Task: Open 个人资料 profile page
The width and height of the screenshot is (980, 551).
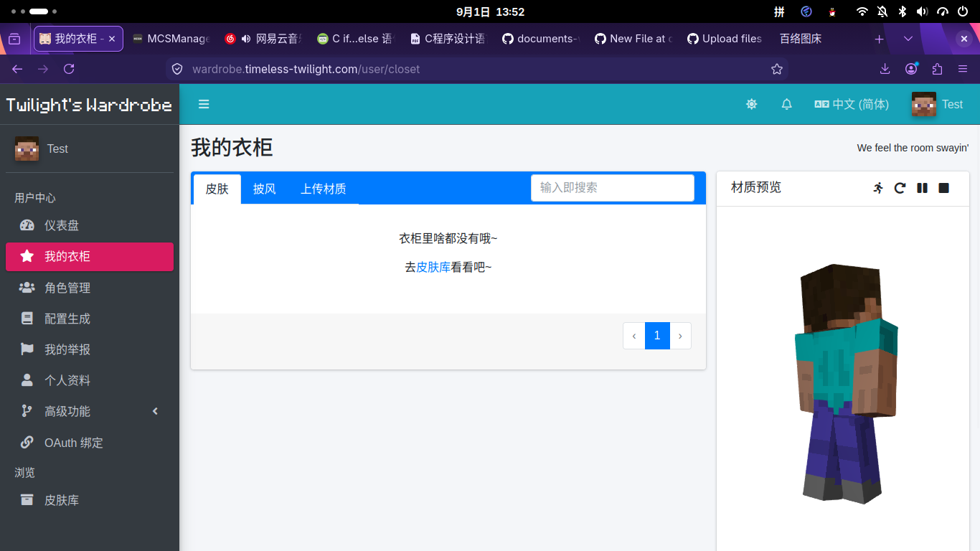Action: 90,380
